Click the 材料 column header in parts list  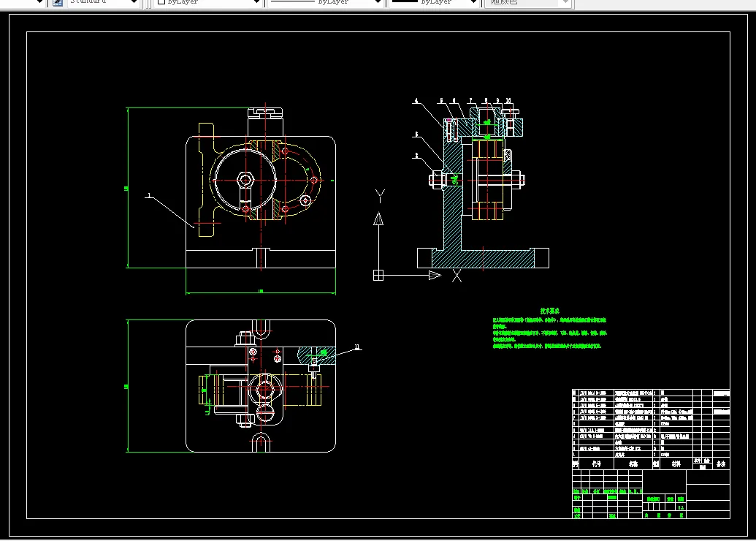pos(676,464)
